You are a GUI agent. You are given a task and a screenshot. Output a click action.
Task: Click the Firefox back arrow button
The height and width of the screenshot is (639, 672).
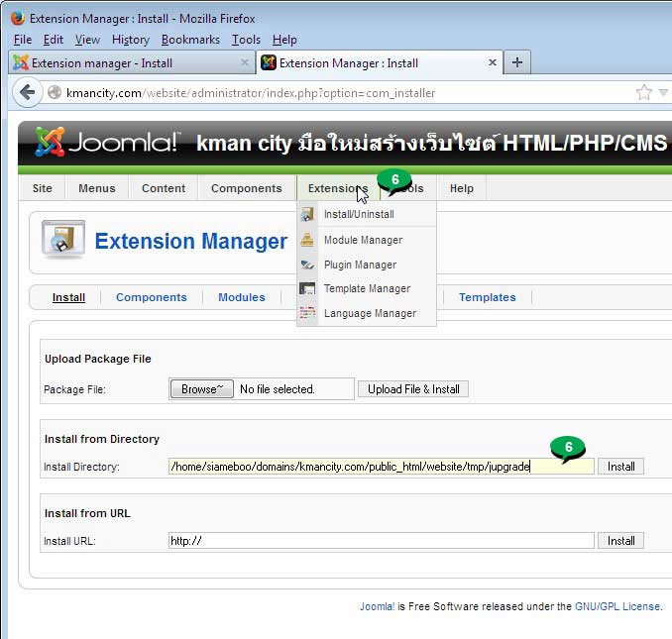27,92
